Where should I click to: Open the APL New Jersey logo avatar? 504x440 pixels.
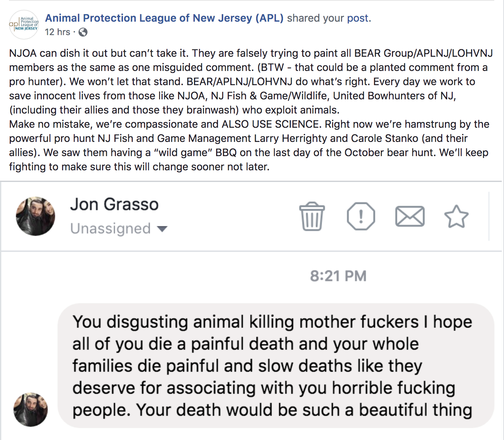[x=24, y=25]
